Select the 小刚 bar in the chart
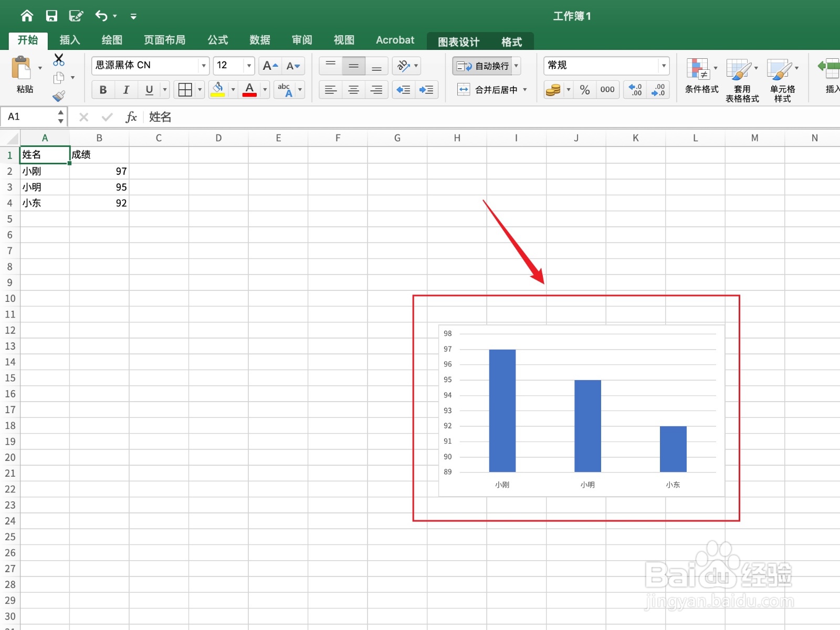Image resolution: width=840 pixels, height=630 pixels. (502, 411)
